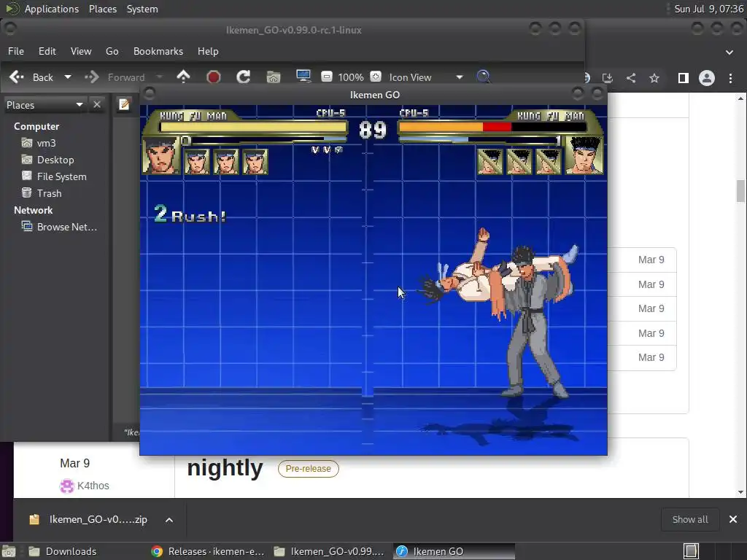Click player two Kung Fu Man portrait
This screenshot has width=747, height=560.
tap(584, 155)
